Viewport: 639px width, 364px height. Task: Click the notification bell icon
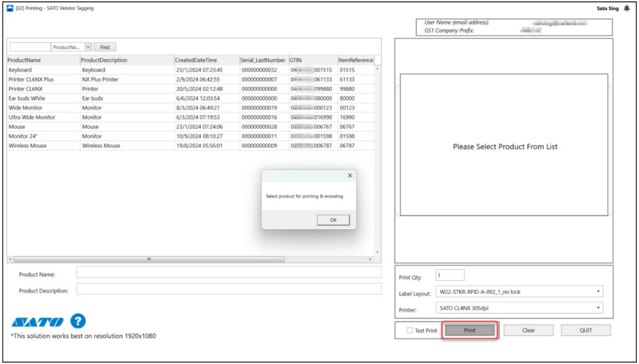pyautogui.click(x=627, y=9)
